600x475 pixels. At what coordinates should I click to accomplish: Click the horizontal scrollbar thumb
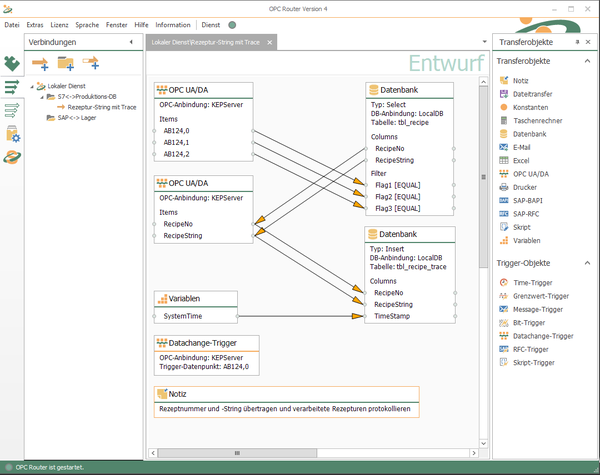pyautogui.click(x=237, y=453)
